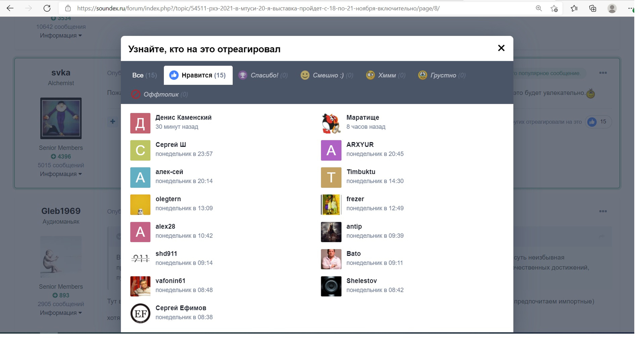Click Gleb1969's reputation score 893
This screenshot has height=340, width=644.
61,295
